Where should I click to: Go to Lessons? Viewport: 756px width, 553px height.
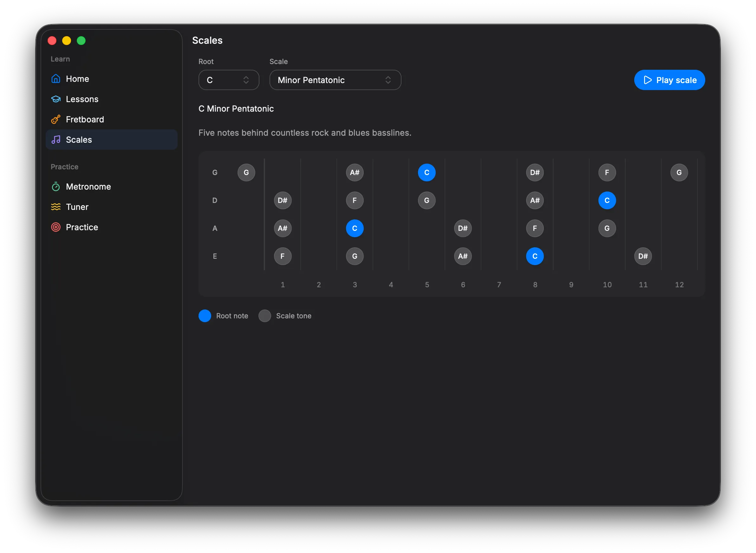(112, 99)
